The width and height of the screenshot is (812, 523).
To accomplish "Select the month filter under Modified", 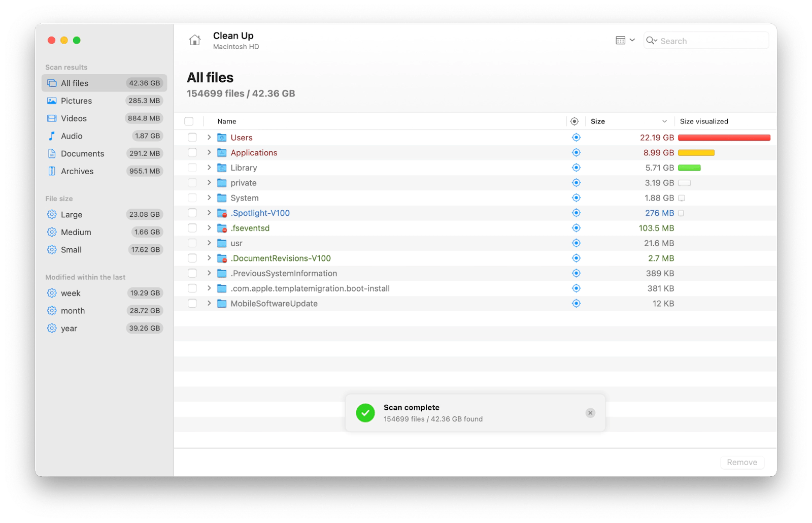I will (73, 310).
